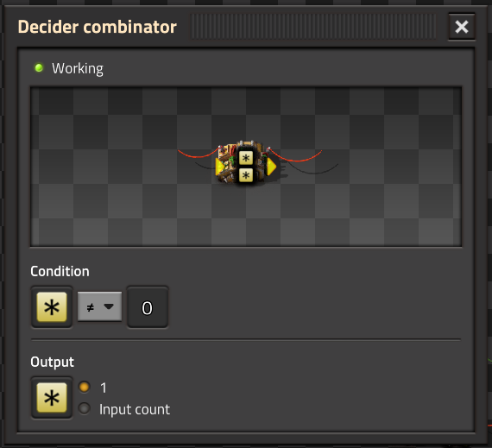
Task: Click the Working status label
Action: click(78, 68)
